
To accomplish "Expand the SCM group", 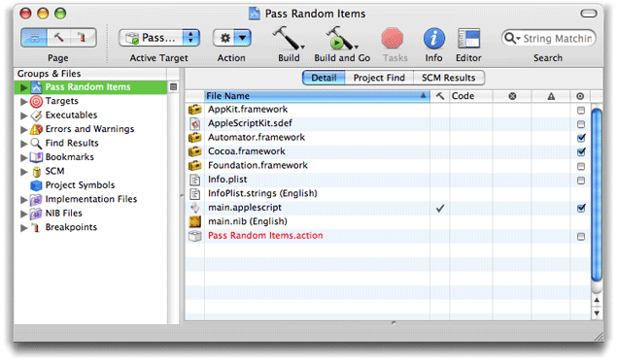I will point(23,172).
